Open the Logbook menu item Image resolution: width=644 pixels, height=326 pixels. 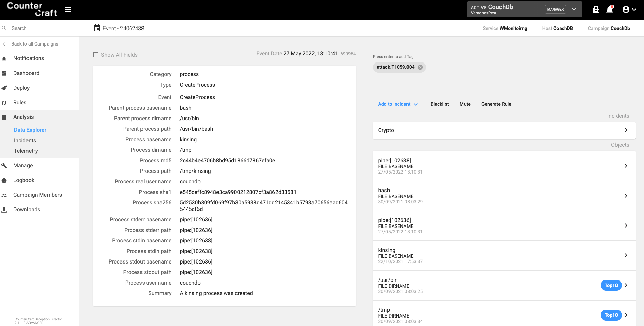24,180
